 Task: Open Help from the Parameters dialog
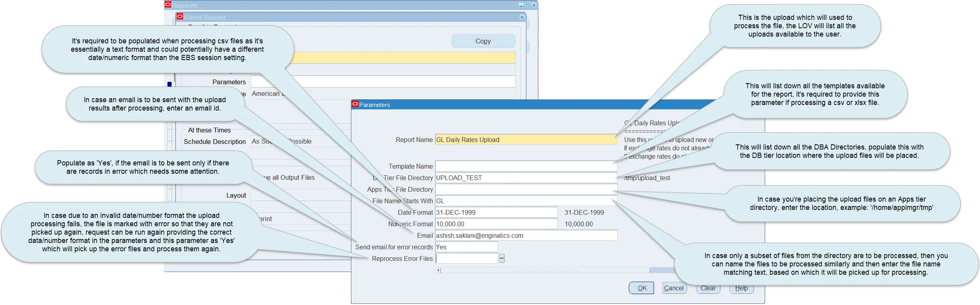click(741, 289)
